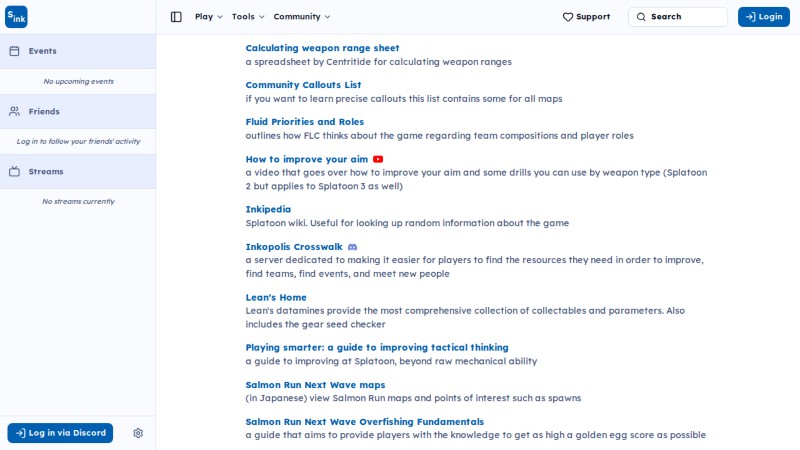The image size is (800, 450).
Task: Open the Play dropdown menu
Action: pyautogui.click(x=209, y=17)
